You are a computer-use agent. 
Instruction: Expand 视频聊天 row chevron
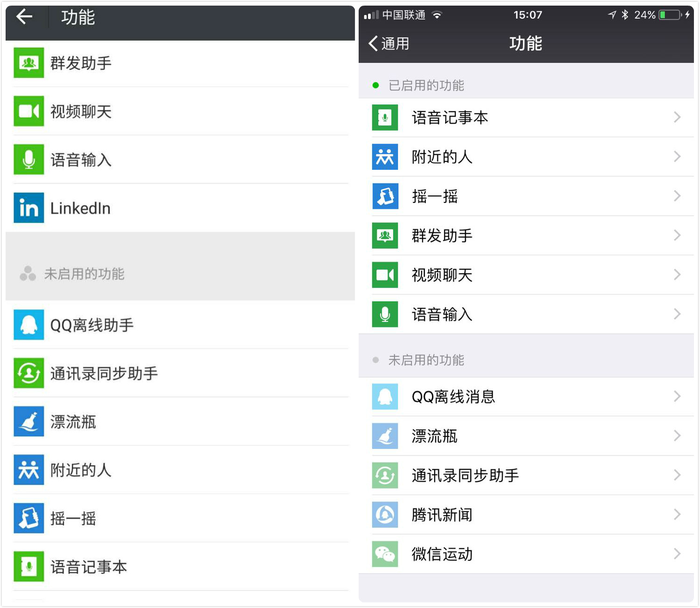677,274
